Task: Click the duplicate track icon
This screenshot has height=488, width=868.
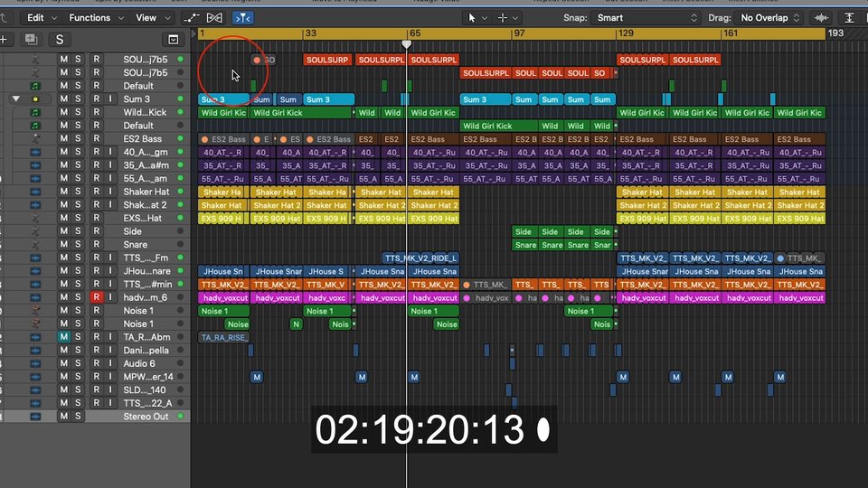Action: point(31,39)
